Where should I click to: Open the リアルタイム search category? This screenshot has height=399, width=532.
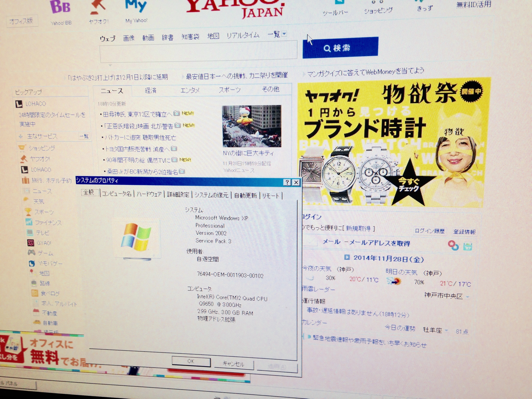click(243, 36)
